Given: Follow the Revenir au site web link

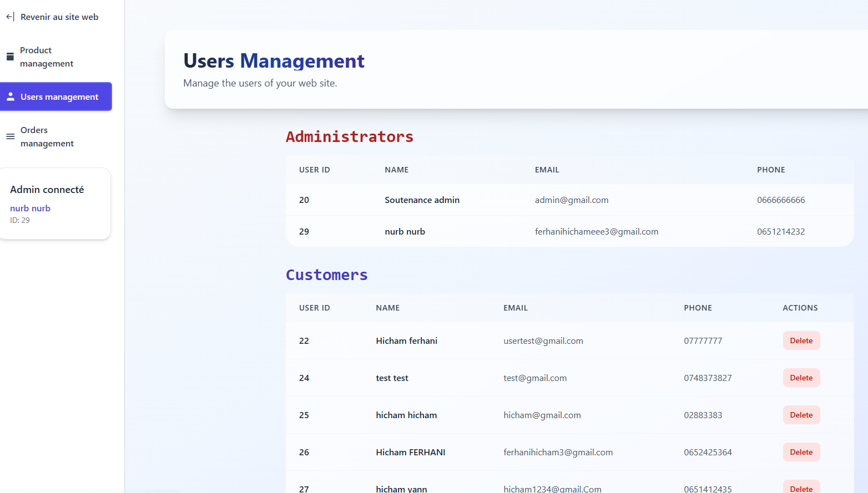Looking at the screenshot, I should (x=59, y=17).
